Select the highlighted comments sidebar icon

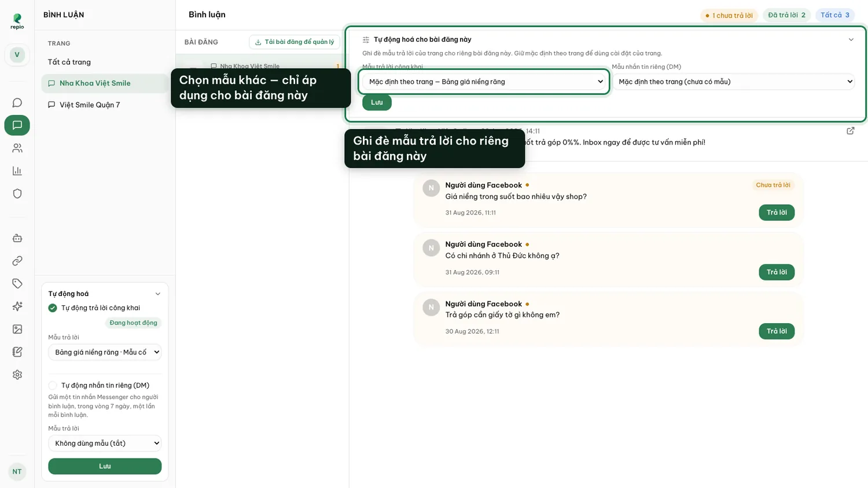(17, 125)
